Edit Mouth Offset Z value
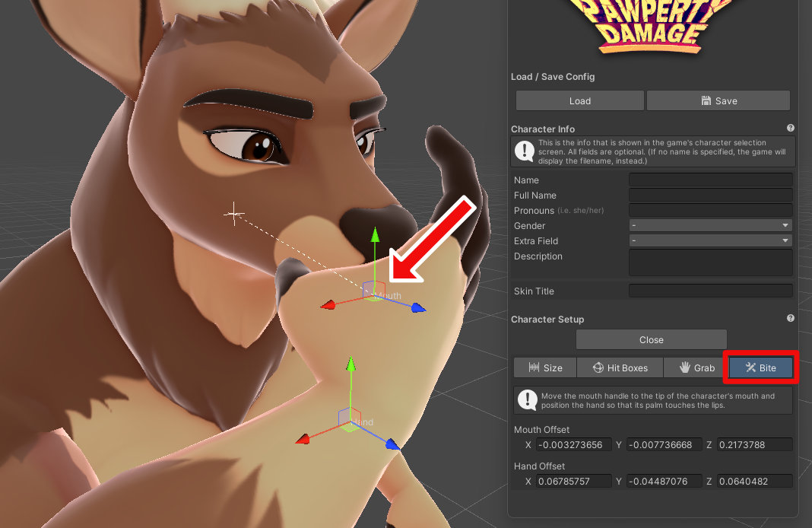The image size is (812, 528). 754,444
